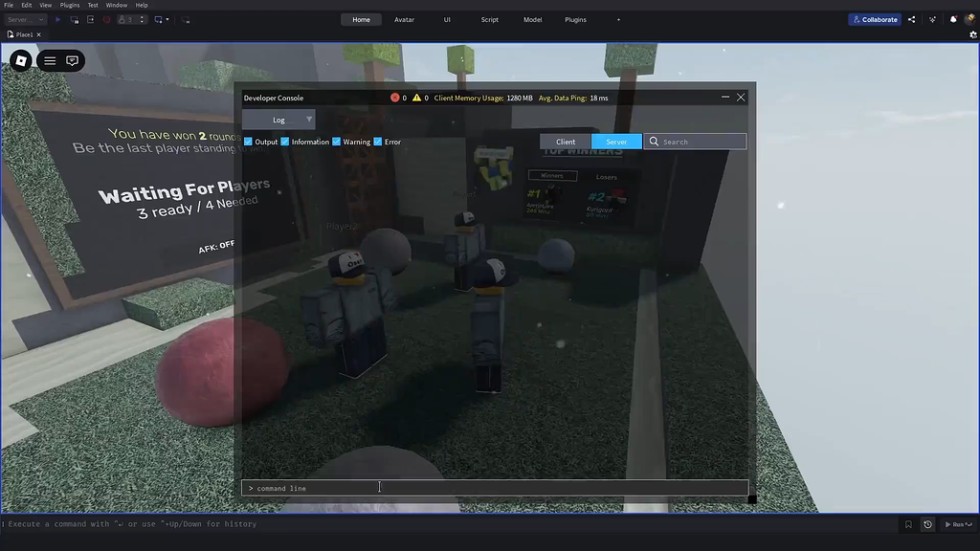
Task: Click the search magnifier in Developer Console
Action: pyautogui.click(x=654, y=142)
